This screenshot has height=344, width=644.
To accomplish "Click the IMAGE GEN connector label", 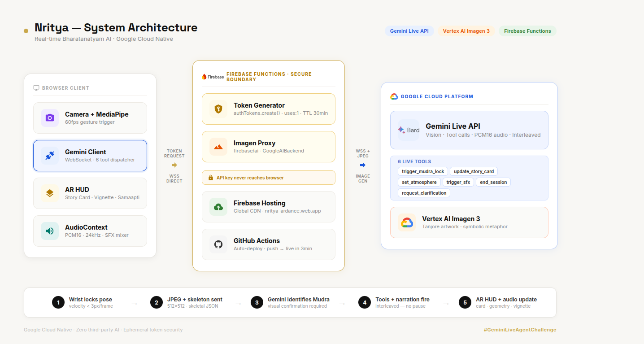I will pos(363,179).
